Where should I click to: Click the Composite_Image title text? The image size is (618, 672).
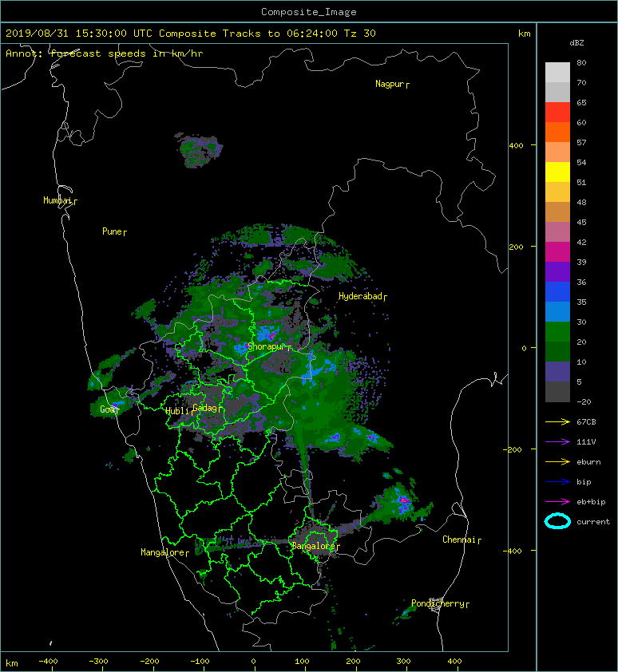click(309, 12)
